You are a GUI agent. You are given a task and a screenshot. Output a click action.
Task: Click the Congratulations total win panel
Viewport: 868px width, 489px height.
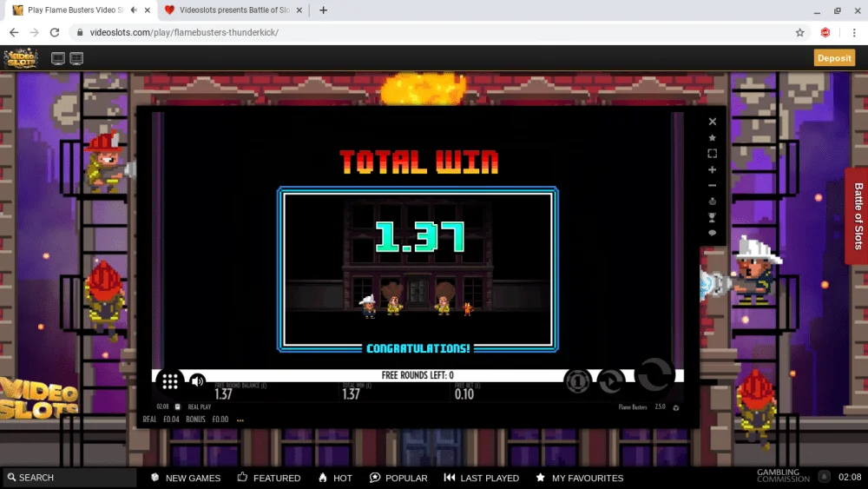pos(418,269)
